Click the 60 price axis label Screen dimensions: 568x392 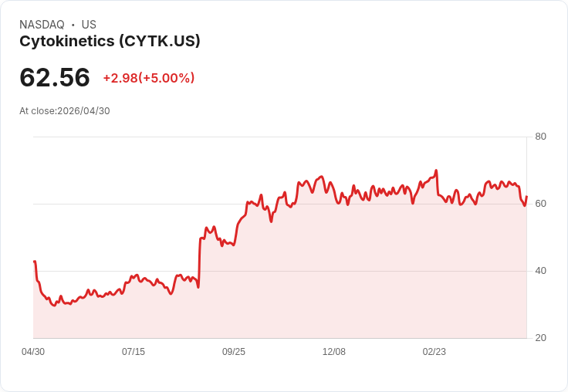pyautogui.click(x=540, y=204)
